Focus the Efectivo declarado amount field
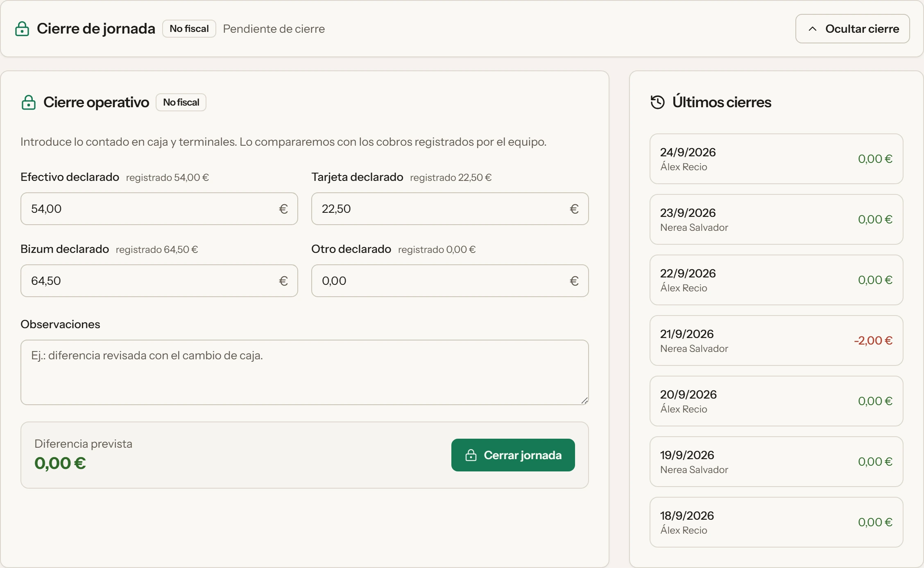This screenshot has height=568, width=924. (159, 209)
